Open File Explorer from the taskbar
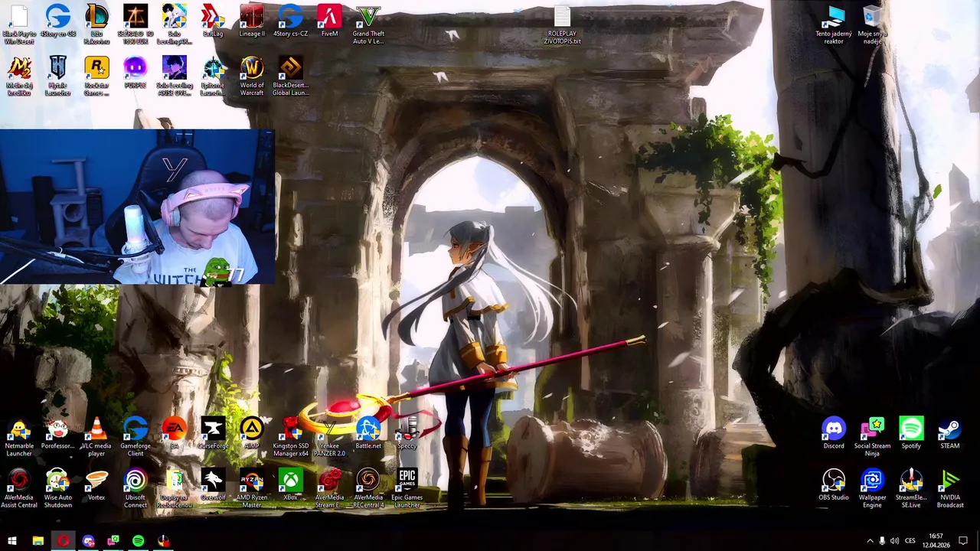 [38, 541]
